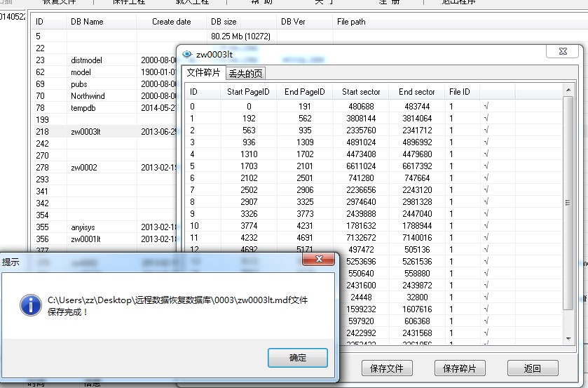Switch to the 文件碎片 tab

pyautogui.click(x=204, y=72)
